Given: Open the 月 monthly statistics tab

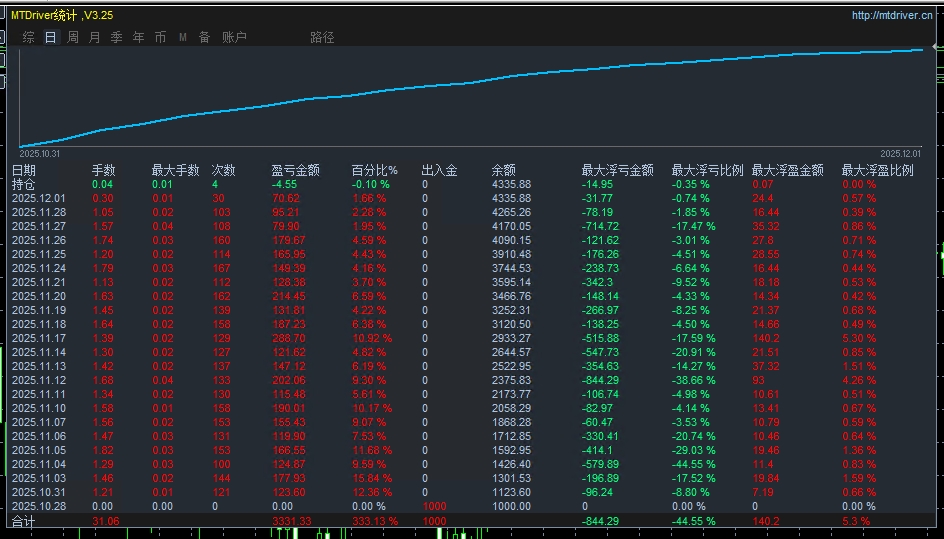Looking at the screenshot, I should [95, 37].
